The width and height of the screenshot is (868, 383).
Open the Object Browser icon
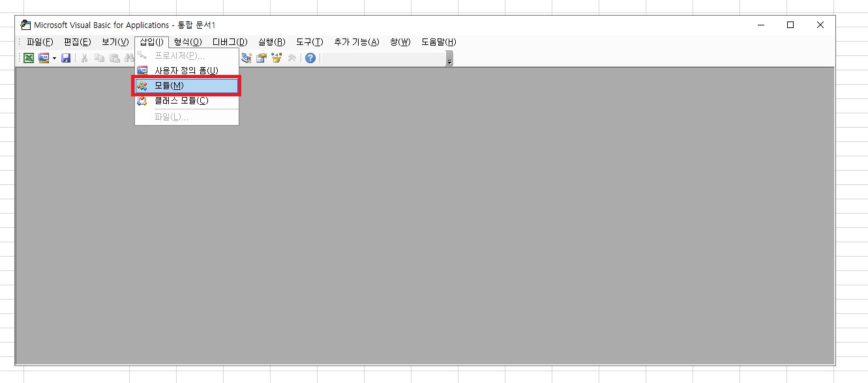click(277, 58)
